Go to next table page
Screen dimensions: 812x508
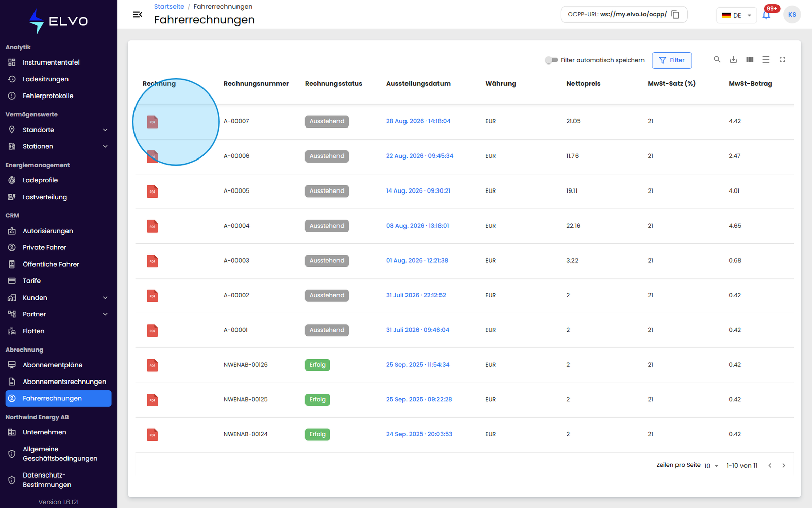pos(784,466)
